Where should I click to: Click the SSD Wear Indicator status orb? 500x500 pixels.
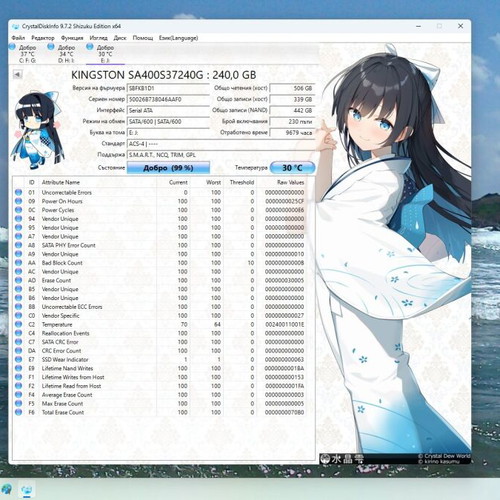coord(19,359)
